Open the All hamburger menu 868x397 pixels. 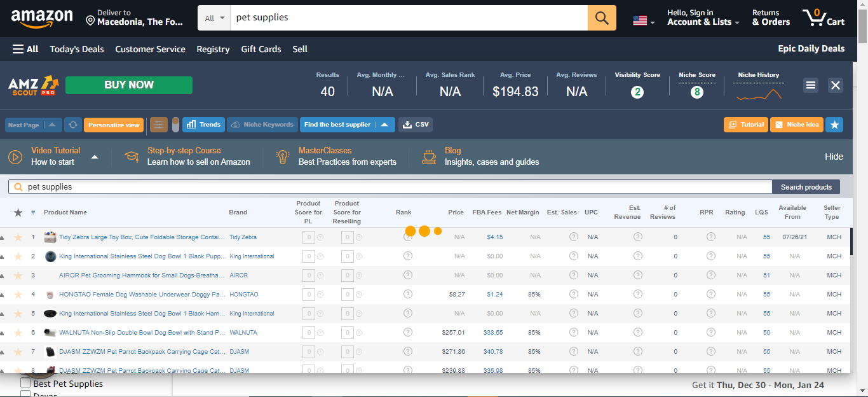click(25, 49)
